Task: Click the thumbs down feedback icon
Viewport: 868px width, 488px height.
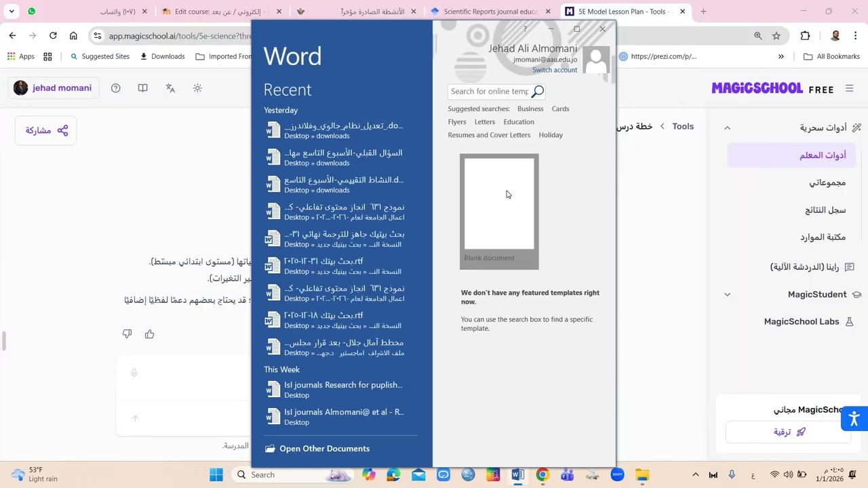Action: [x=127, y=334]
